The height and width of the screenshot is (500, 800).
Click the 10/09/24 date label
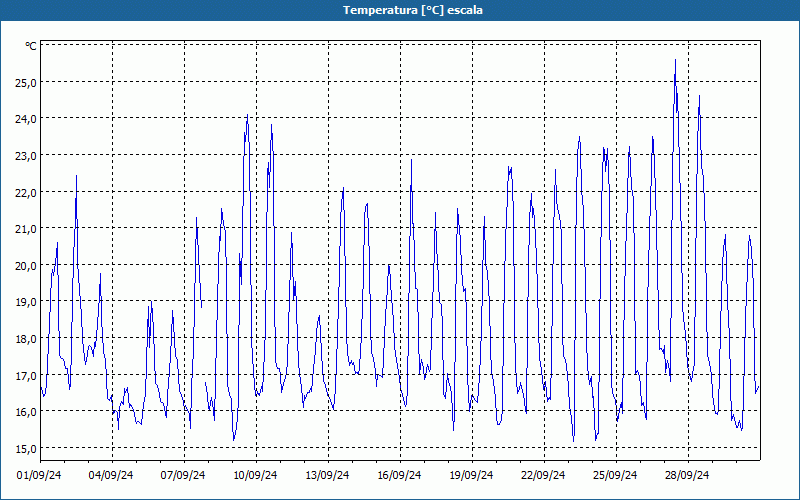[x=255, y=475]
